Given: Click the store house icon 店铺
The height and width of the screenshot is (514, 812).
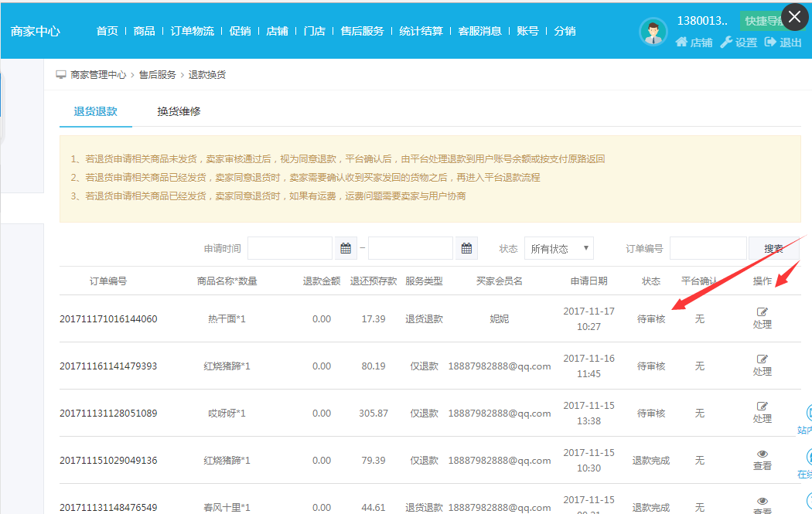Looking at the screenshot, I should click(681, 43).
